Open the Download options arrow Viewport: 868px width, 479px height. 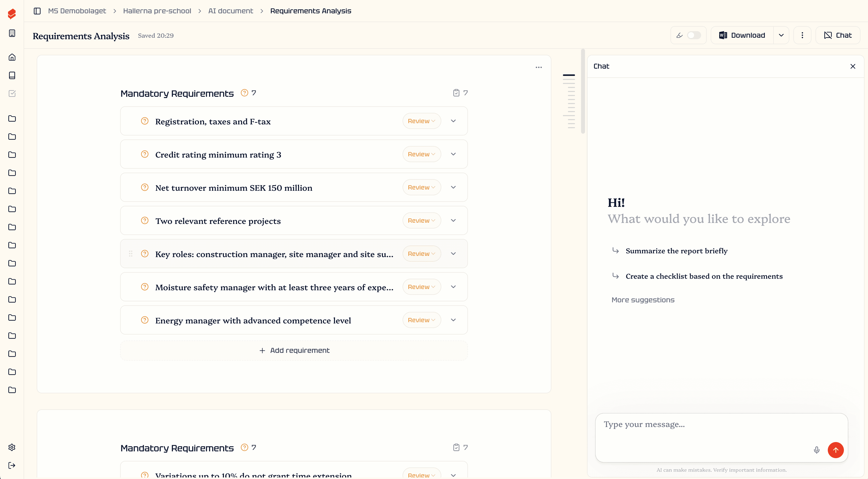point(781,35)
